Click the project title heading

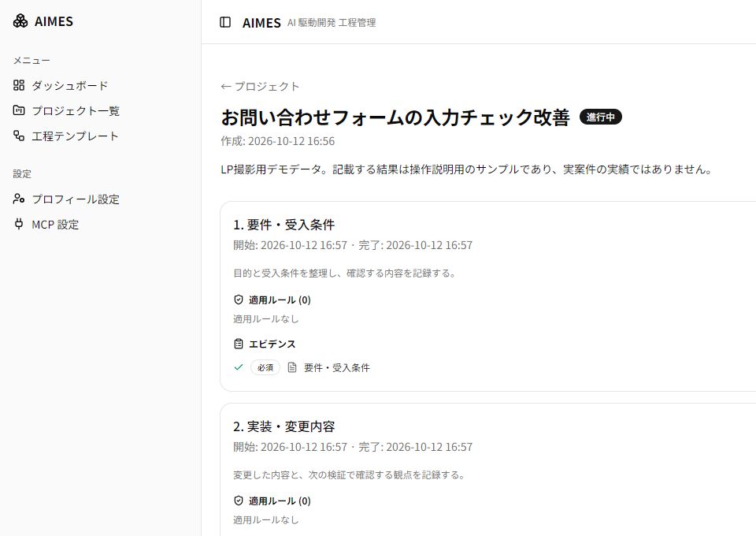[395, 117]
